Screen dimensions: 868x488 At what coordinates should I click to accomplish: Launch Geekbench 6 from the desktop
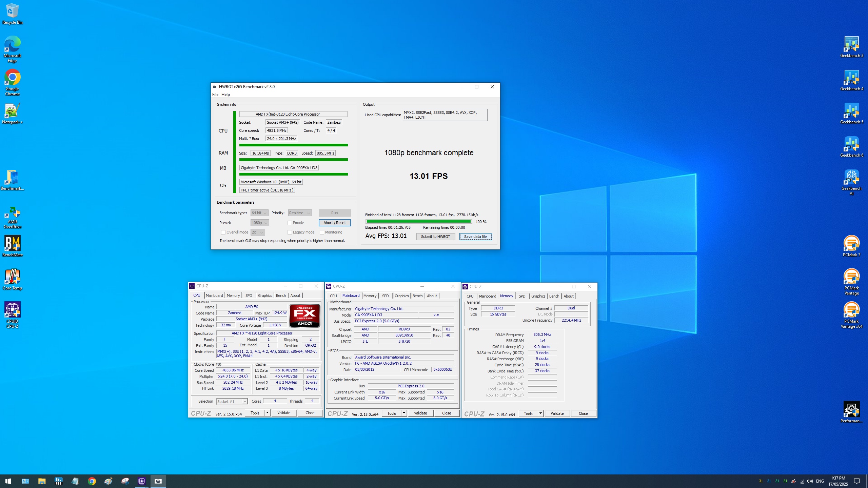click(x=851, y=147)
